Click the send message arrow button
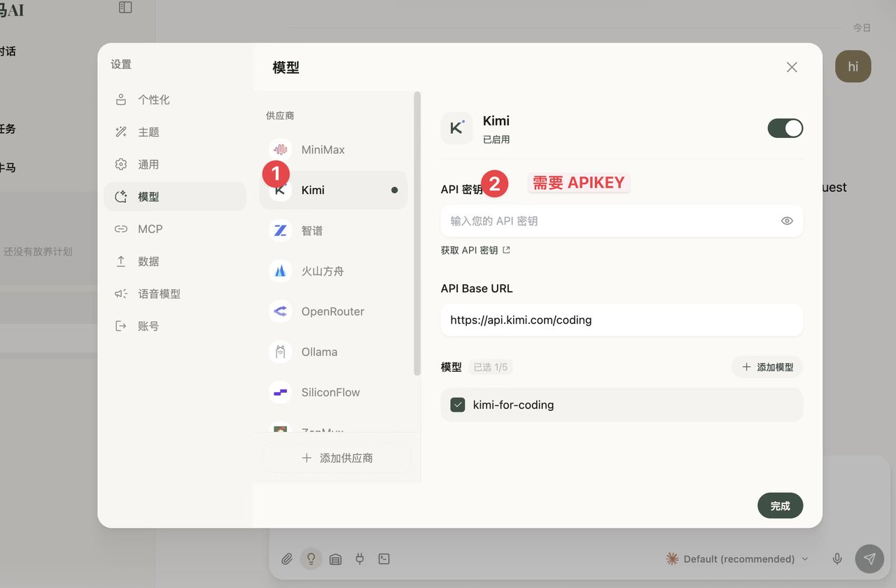This screenshot has height=588, width=896. coord(869,559)
